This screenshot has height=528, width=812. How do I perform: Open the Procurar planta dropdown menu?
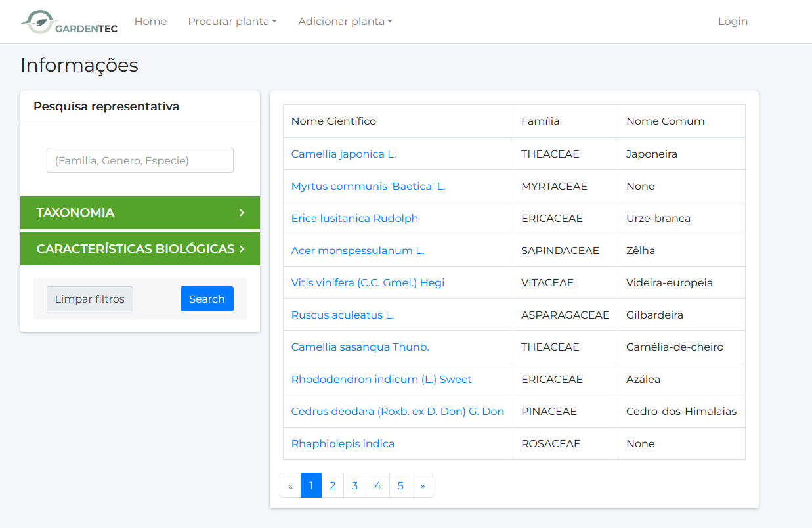(232, 22)
